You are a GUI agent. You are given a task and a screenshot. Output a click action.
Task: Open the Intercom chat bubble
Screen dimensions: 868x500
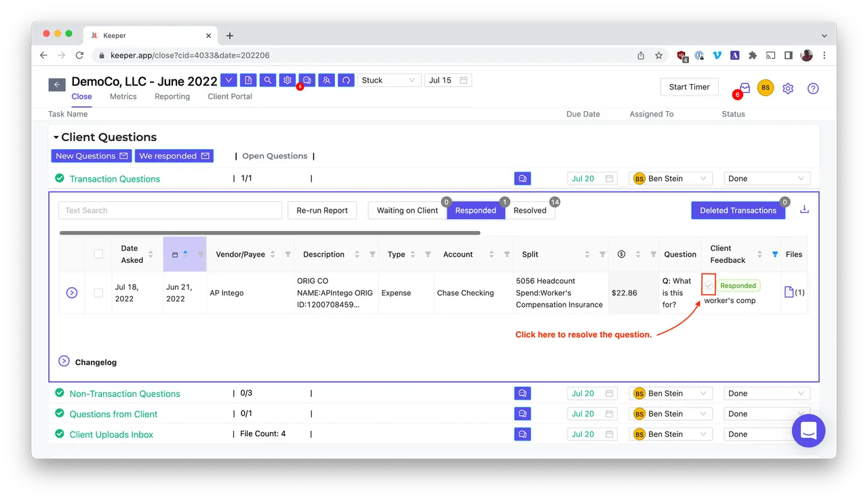point(808,430)
